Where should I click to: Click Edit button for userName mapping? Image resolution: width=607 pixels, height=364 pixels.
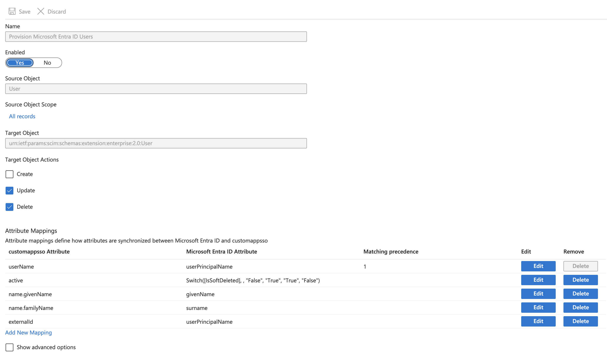point(538,266)
